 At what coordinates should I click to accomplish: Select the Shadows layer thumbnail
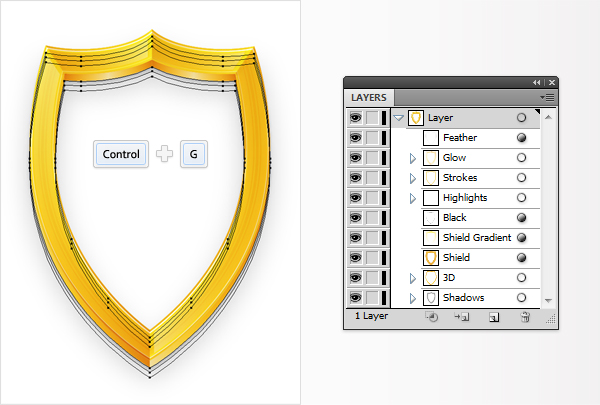pos(430,298)
